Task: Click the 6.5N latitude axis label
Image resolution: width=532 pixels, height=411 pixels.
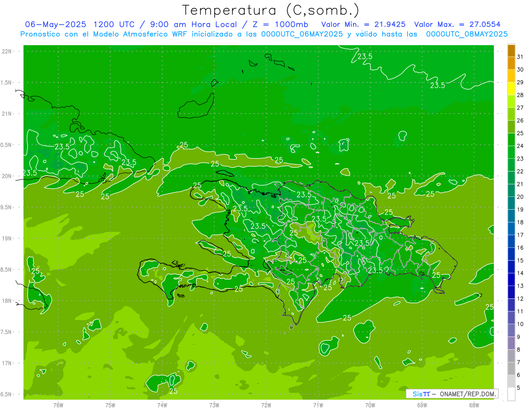Action: pos(7,394)
